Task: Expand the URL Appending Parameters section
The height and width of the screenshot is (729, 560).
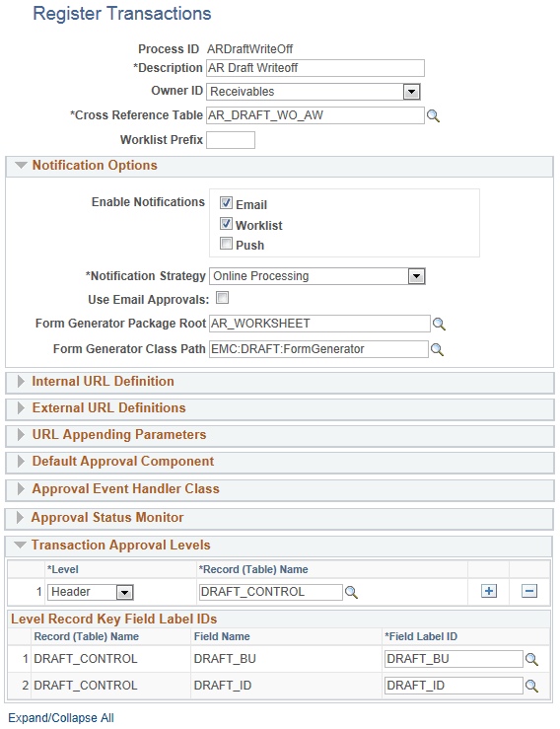Action: coord(21,435)
